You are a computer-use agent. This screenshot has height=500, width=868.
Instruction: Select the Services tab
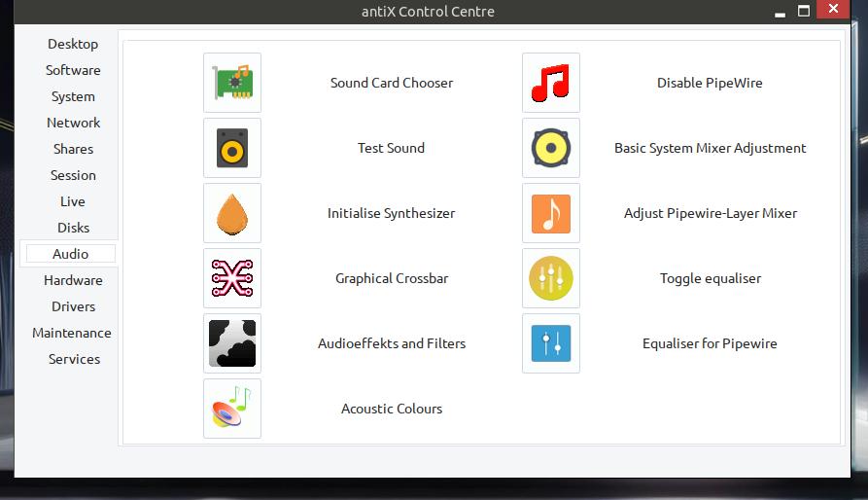pos(74,359)
